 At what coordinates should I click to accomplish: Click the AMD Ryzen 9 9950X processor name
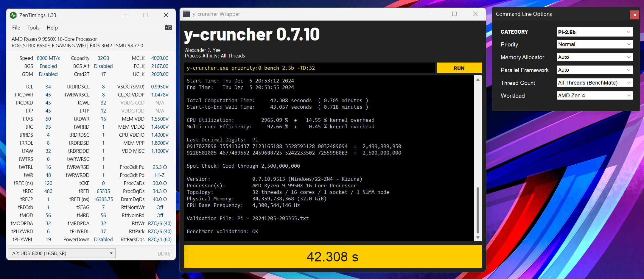tap(54, 39)
